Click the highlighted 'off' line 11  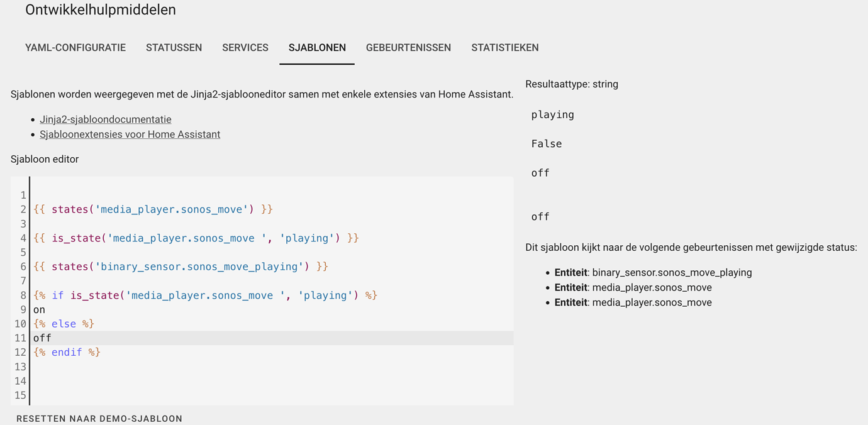coord(272,338)
